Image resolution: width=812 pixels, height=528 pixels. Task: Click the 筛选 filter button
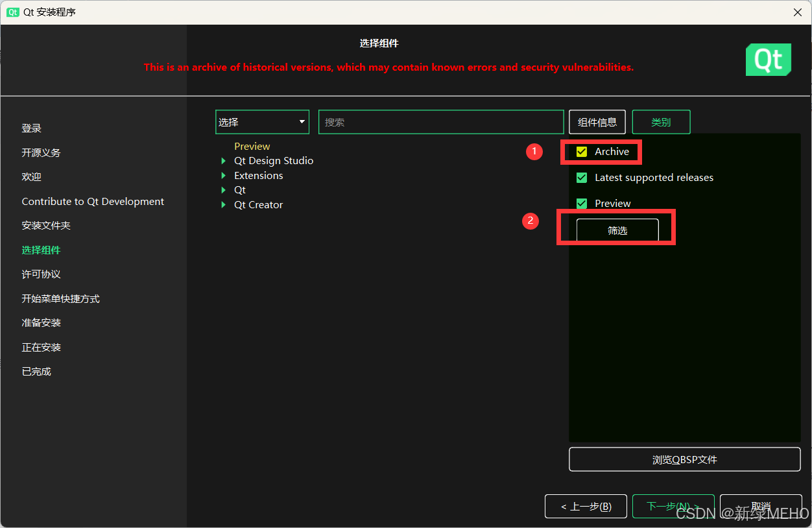click(617, 230)
